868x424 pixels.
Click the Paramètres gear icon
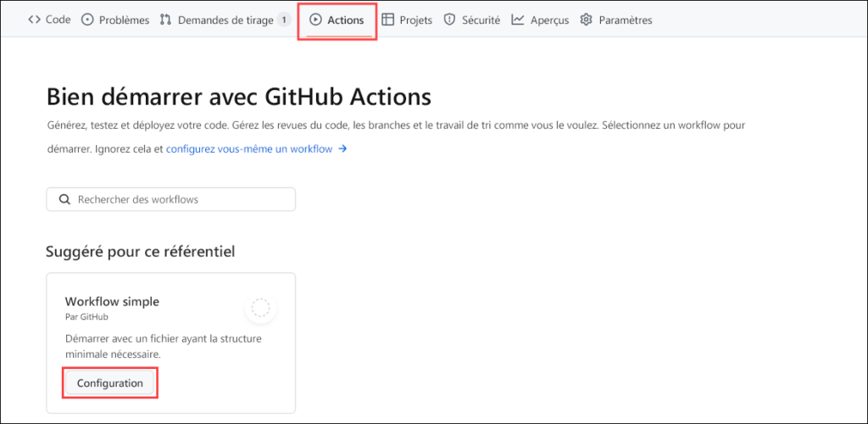(586, 20)
